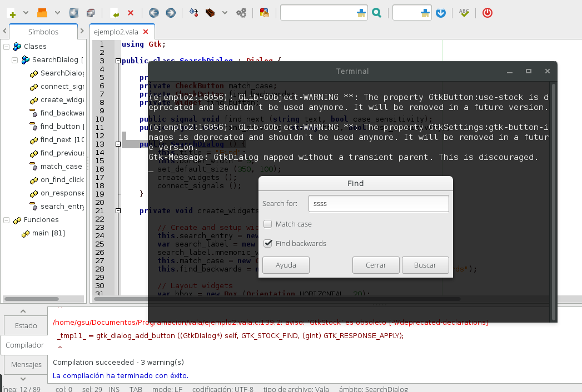Navigate back using the left arrow icon
Viewport: 582px width, 392px height.
[153, 12]
